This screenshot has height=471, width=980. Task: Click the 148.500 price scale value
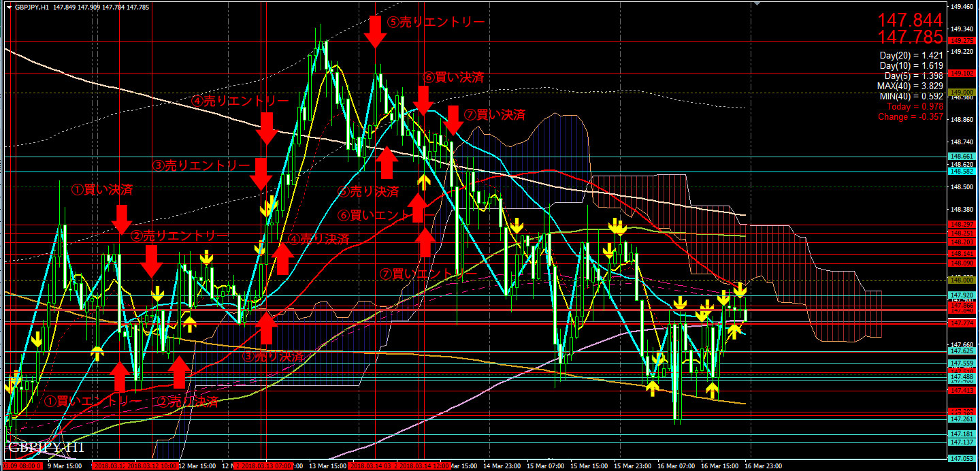tap(961, 186)
